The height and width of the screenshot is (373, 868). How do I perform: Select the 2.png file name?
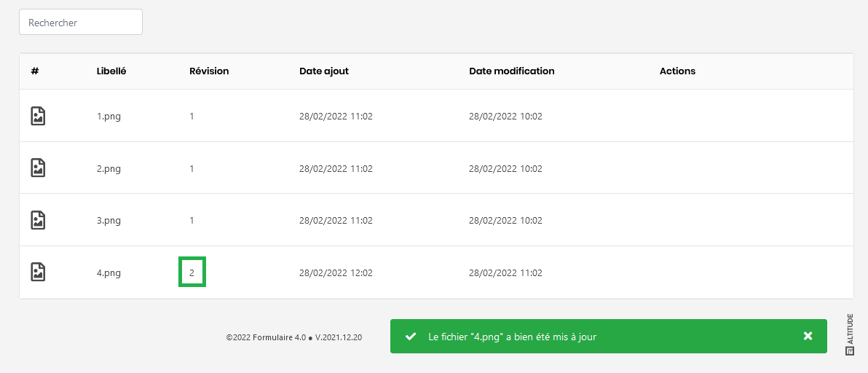coord(108,169)
